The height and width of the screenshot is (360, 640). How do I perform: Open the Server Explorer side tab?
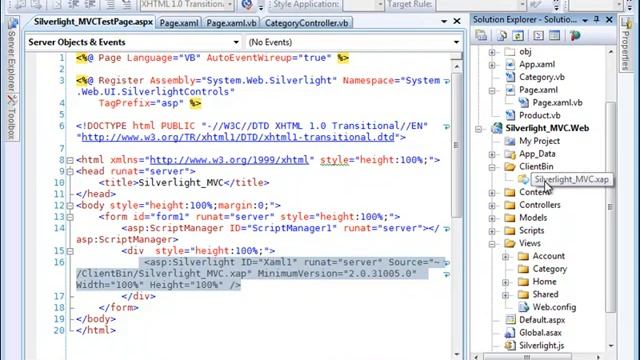[11, 55]
